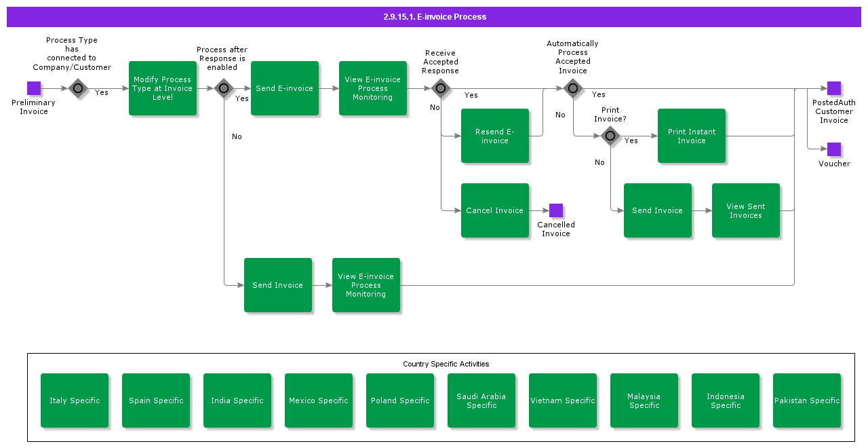This screenshot has height=448, width=868.
Task: Select the Automatically Process Accepted Invoice gateway
Action: pyautogui.click(x=573, y=88)
